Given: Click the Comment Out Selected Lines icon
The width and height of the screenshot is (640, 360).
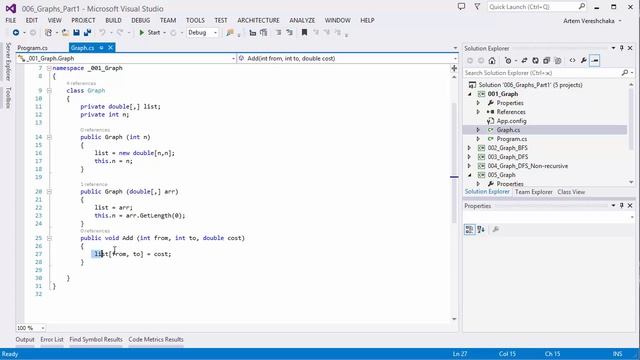Looking at the screenshot, I should point(252,33).
